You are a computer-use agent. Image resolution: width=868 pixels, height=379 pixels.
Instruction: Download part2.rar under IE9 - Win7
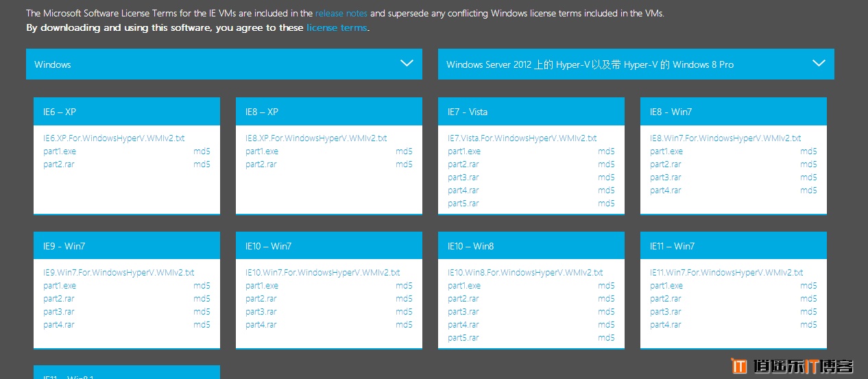pos(58,299)
